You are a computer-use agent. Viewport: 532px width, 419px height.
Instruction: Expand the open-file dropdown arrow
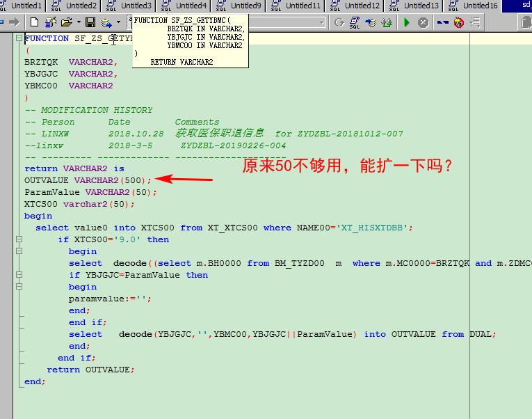pos(79,22)
